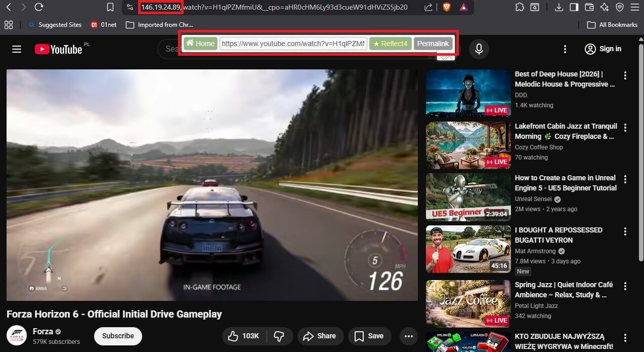Subscribe to the Forza channel
Screen dimensions: 644x352
(117, 336)
